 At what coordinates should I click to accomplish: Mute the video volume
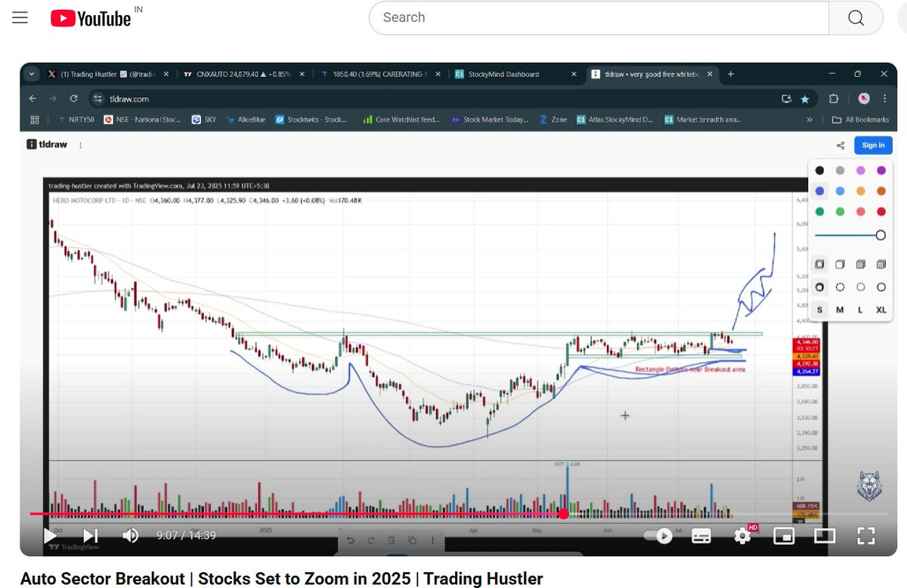coord(130,536)
